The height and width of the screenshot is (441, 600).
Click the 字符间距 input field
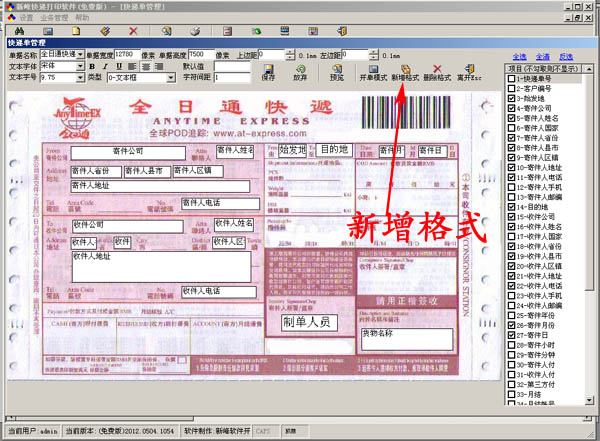tap(232, 78)
